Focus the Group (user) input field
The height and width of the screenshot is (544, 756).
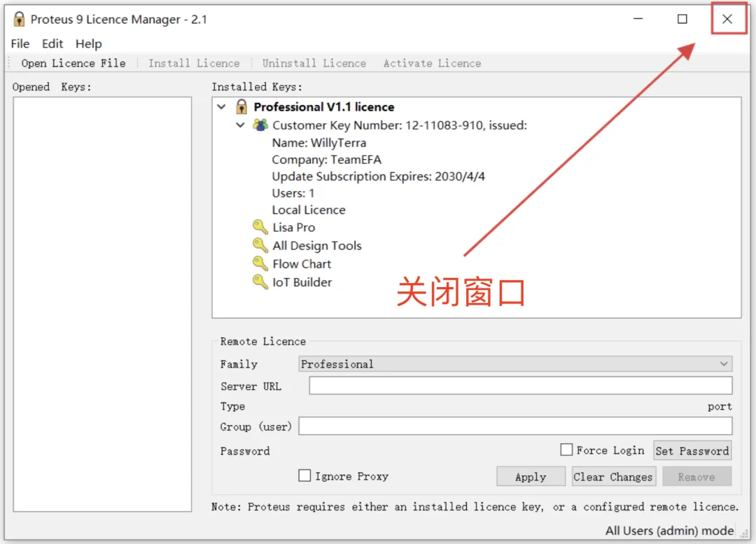click(515, 426)
